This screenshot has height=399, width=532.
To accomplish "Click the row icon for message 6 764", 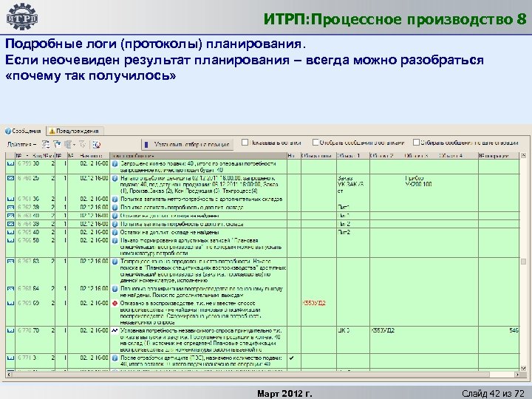I will click(11, 224).
